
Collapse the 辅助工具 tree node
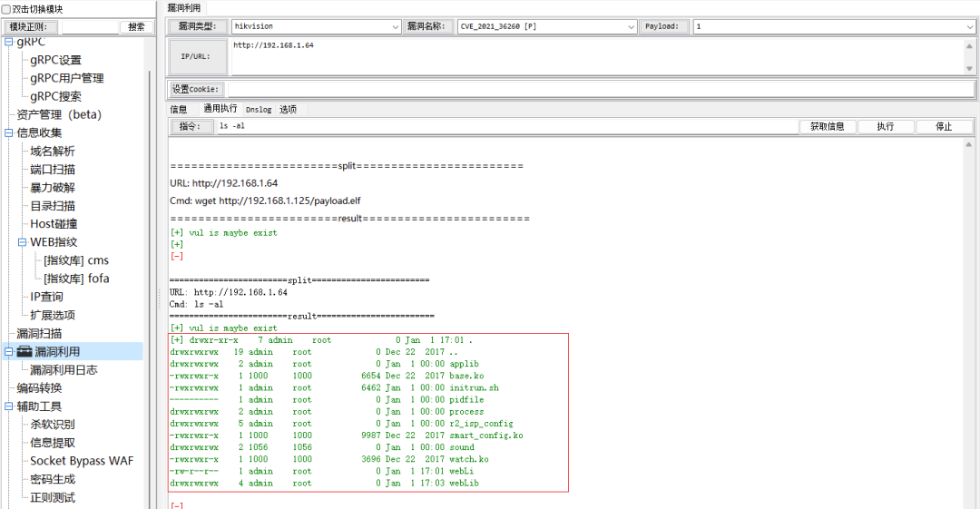click(x=9, y=406)
